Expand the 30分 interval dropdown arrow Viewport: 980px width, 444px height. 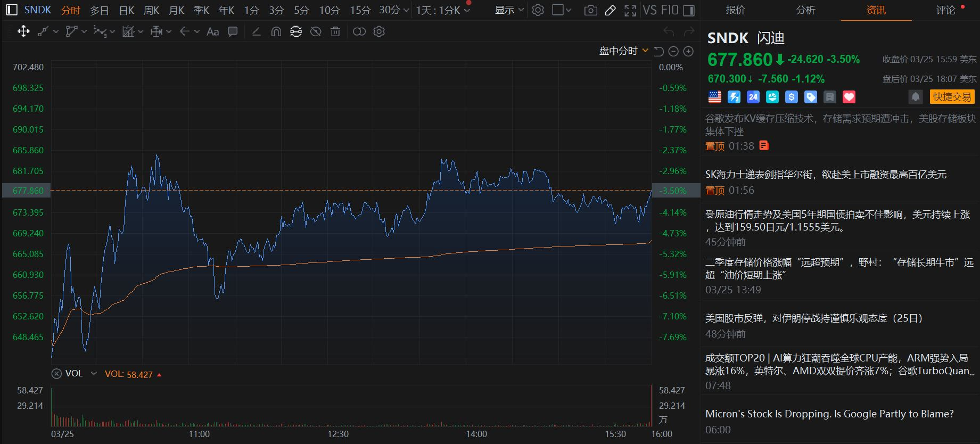click(407, 10)
